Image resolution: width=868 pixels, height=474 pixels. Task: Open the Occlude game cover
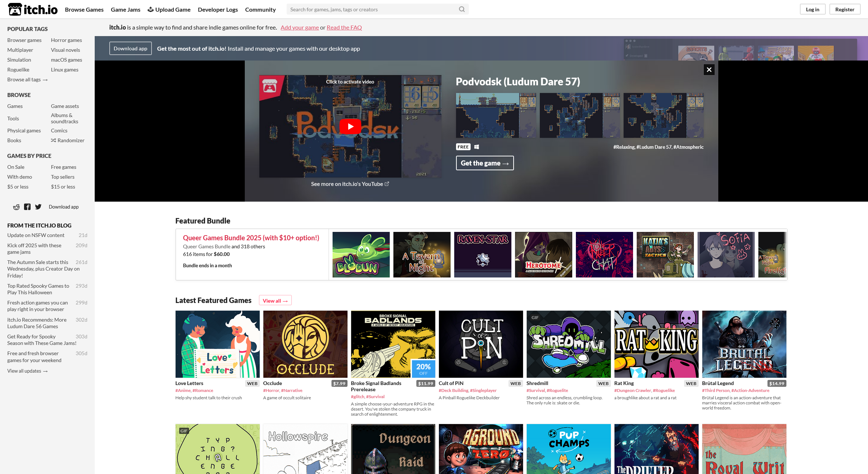coord(305,344)
